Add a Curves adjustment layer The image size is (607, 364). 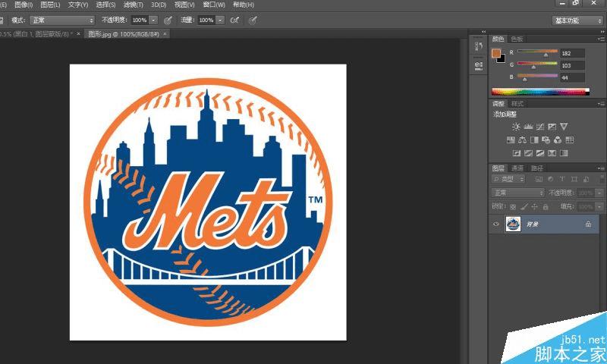click(x=540, y=127)
